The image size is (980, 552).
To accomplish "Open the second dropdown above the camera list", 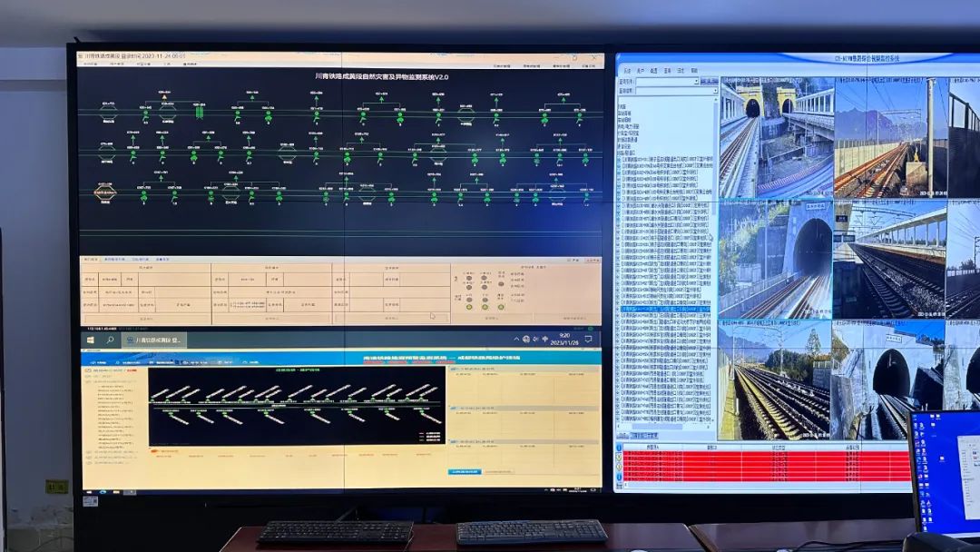I will click(676, 91).
